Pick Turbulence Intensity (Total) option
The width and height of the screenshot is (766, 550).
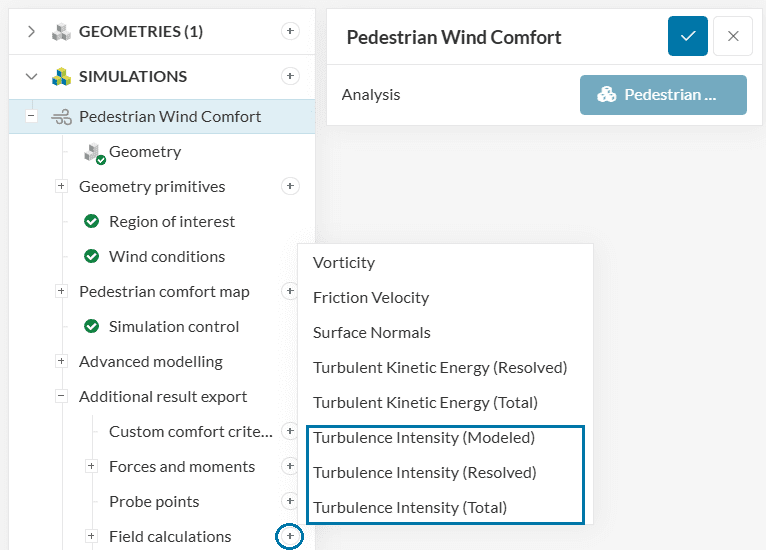coord(410,507)
